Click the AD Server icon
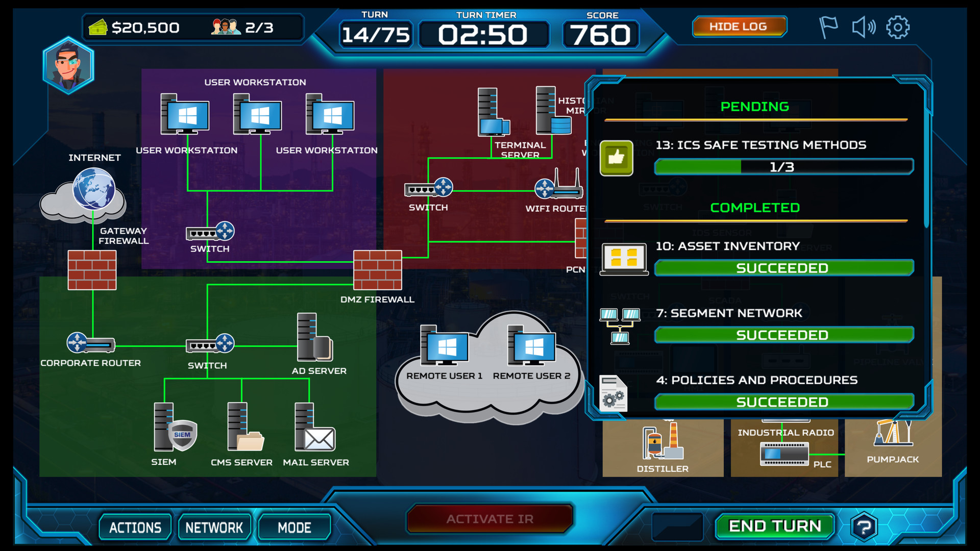 tap(314, 337)
